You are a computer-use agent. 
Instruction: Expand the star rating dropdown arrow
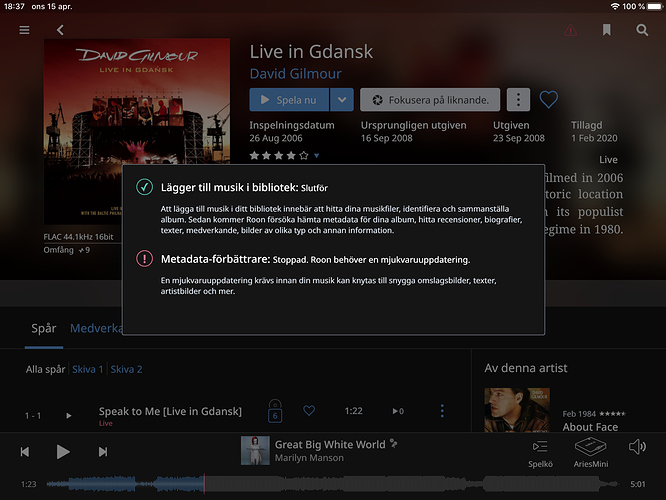(x=316, y=155)
